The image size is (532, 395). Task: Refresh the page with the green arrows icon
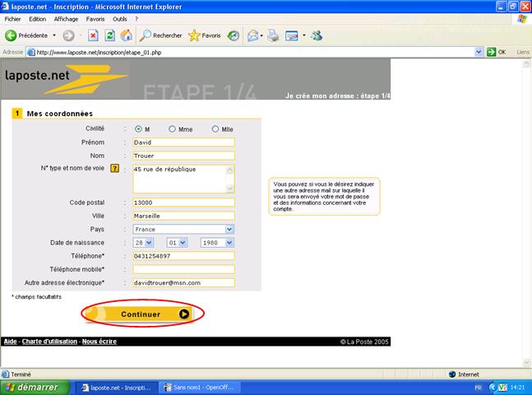[x=109, y=35]
